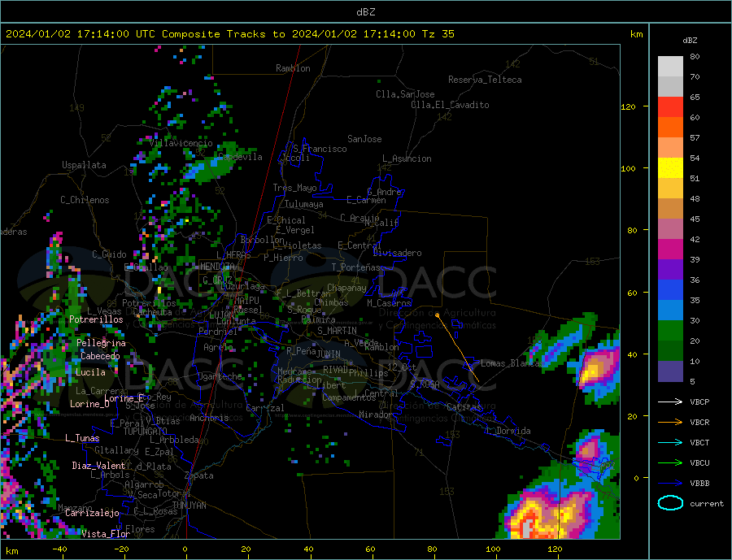
Task: Click the Zapata label
Action: click(199, 475)
